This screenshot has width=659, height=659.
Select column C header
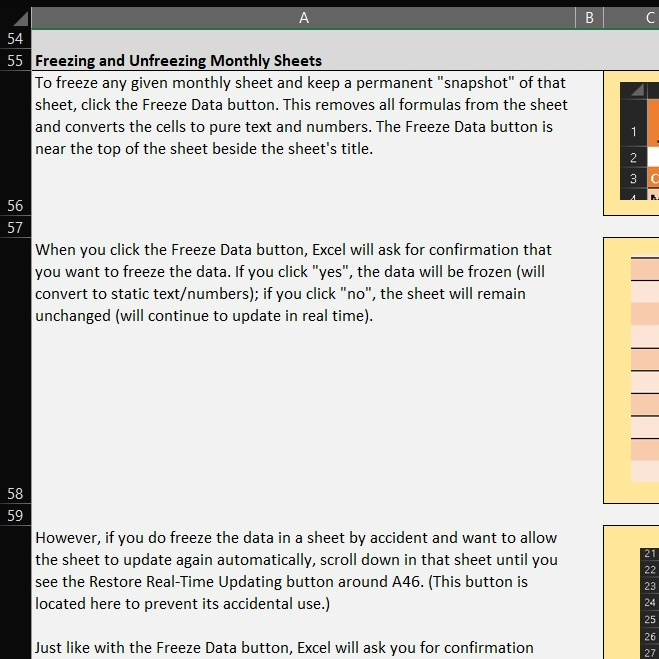(x=635, y=17)
